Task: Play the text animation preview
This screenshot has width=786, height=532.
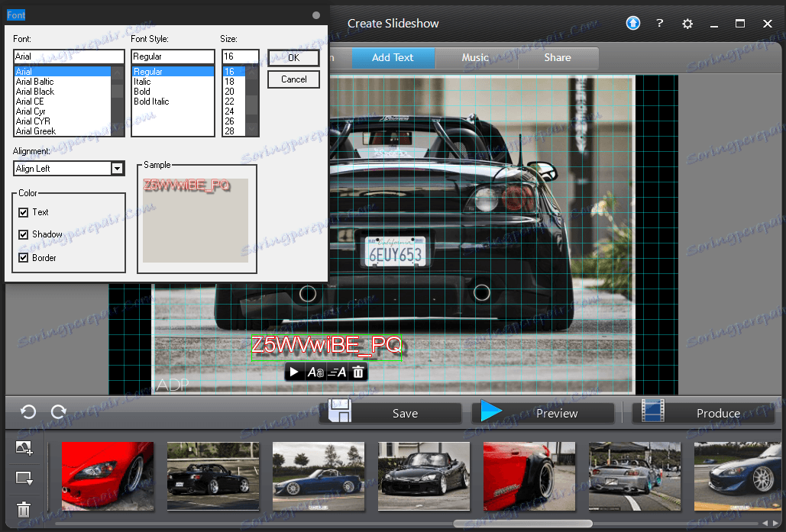Action: point(296,372)
